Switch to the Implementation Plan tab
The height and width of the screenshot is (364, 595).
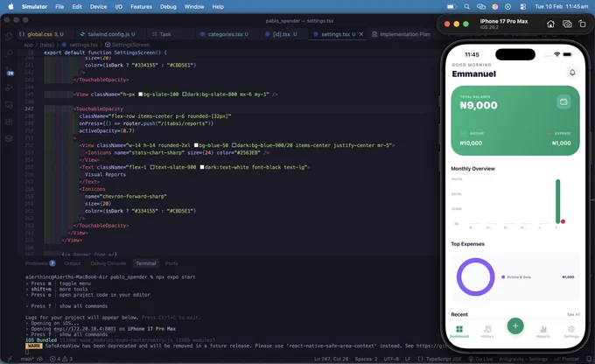click(402, 34)
